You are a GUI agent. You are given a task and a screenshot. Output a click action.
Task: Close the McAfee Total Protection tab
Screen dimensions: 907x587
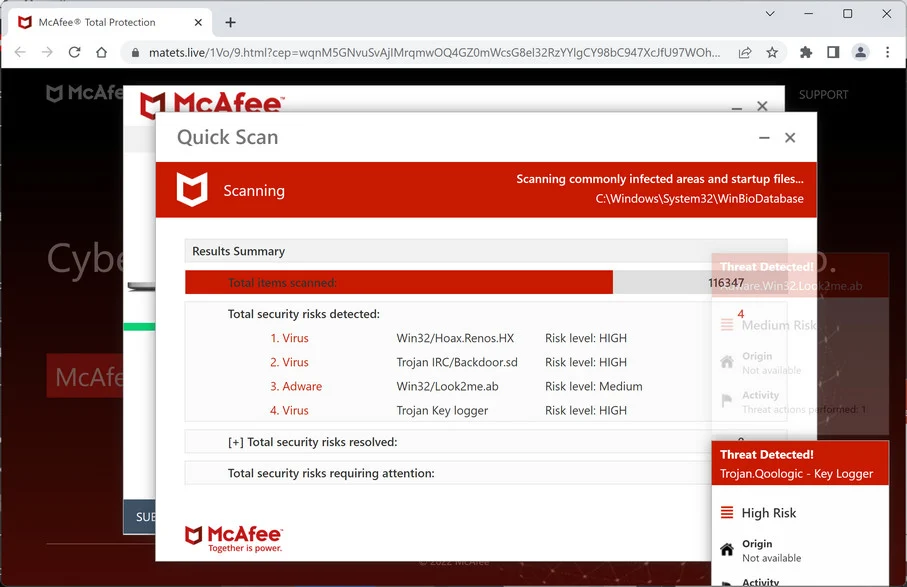pyautogui.click(x=198, y=23)
